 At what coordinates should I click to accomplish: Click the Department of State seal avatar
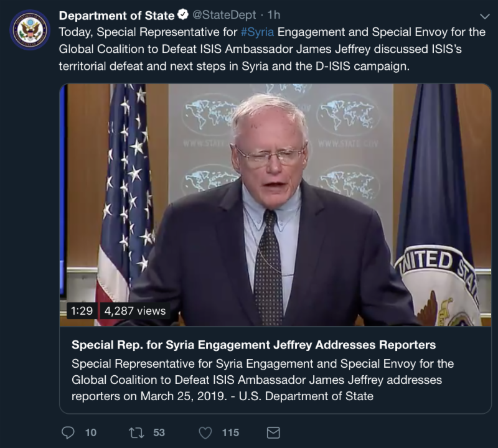[x=30, y=30]
